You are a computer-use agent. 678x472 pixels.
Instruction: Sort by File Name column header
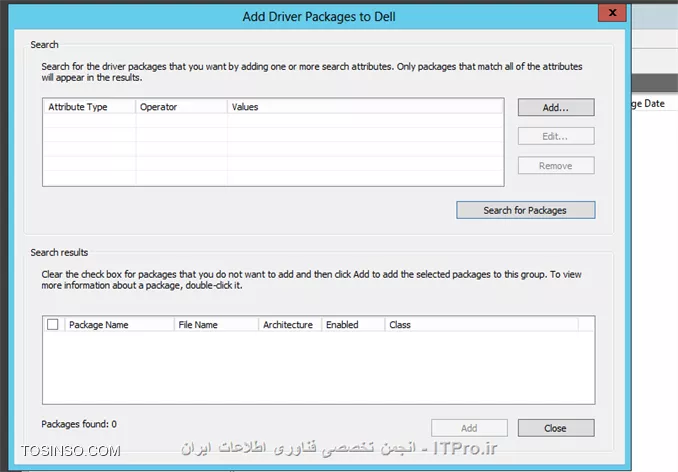coord(216,325)
